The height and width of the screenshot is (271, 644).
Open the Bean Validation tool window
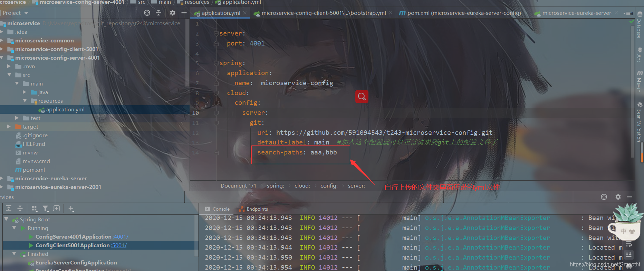pos(640,122)
